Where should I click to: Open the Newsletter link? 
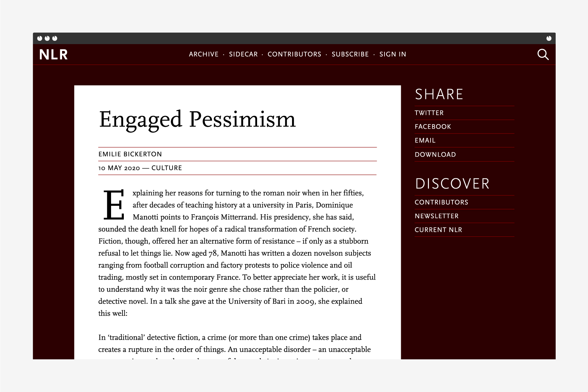click(x=437, y=216)
